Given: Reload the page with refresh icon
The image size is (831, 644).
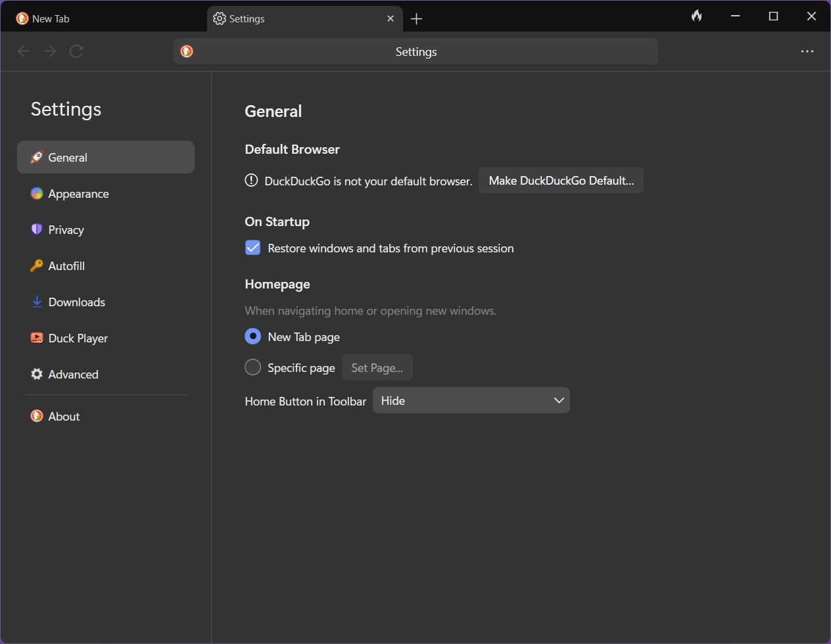Looking at the screenshot, I should coord(76,51).
